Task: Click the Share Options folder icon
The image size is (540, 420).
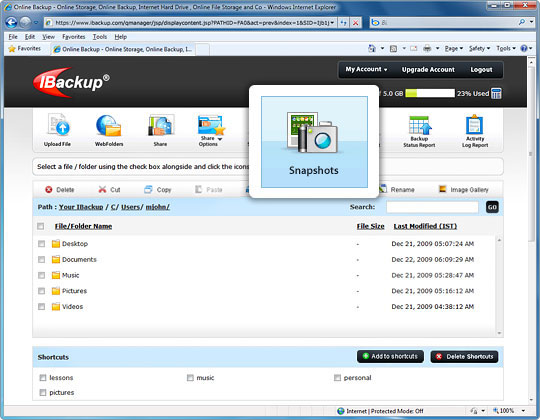Action: (211, 125)
